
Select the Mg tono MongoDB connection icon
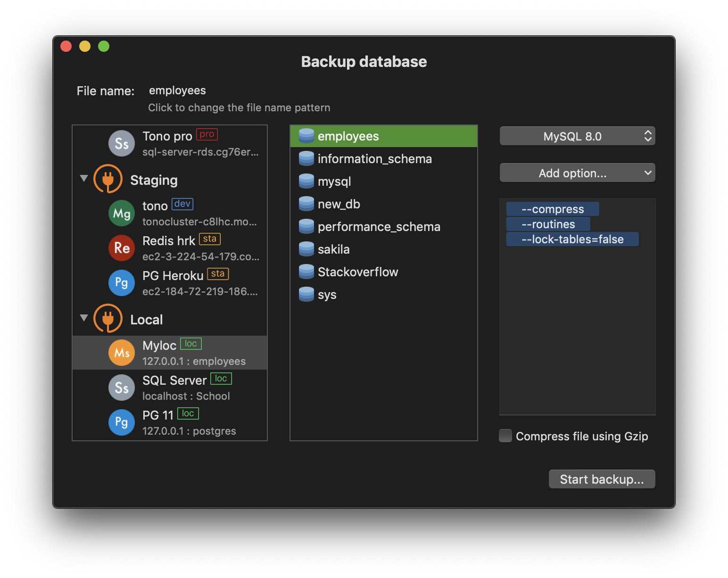122,213
